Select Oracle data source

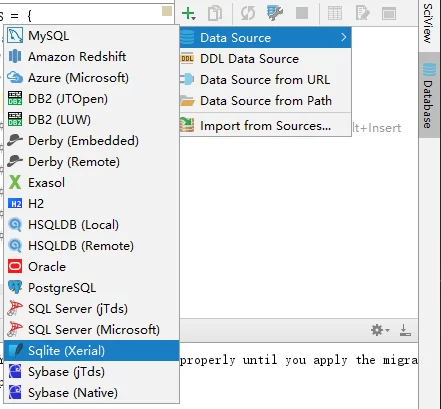point(92,267)
